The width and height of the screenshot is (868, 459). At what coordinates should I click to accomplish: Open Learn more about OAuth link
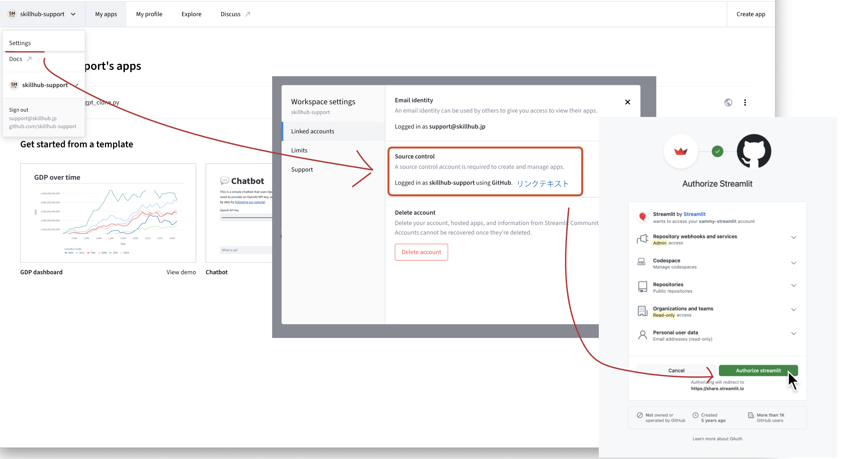click(717, 439)
